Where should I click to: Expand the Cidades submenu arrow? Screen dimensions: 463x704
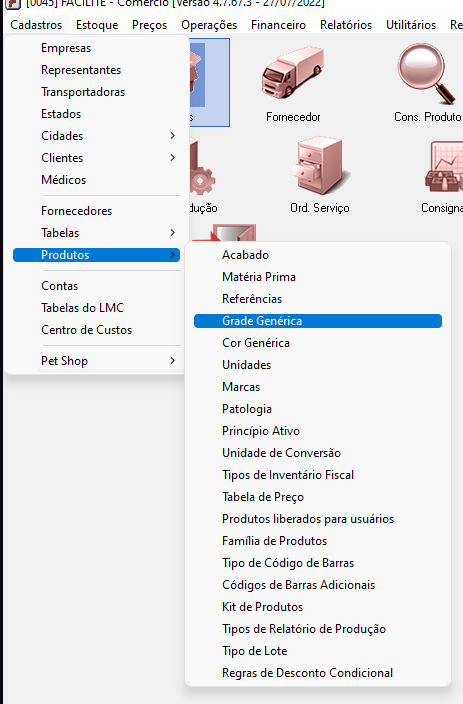172,136
